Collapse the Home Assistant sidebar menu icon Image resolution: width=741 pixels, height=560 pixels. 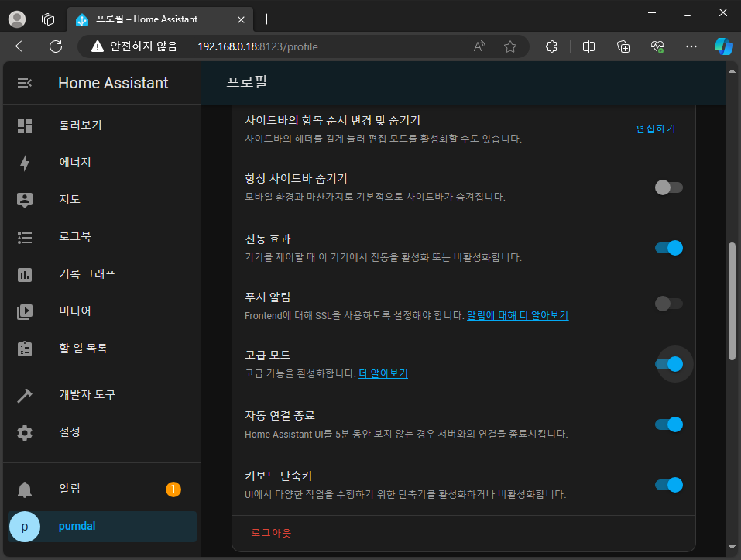click(25, 83)
